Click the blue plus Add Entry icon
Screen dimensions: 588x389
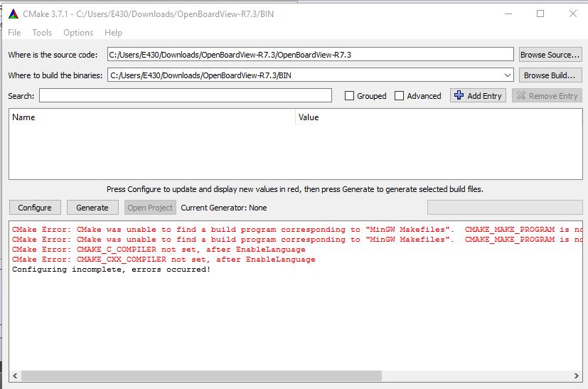click(459, 95)
